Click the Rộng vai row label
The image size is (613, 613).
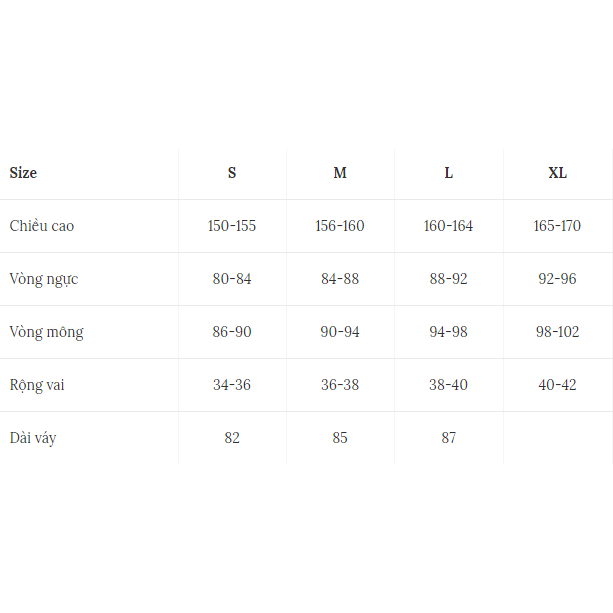pyautogui.click(x=37, y=385)
